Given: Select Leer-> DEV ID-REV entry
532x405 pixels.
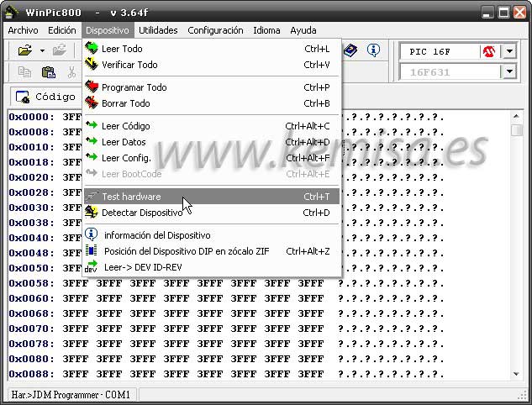Looking at the screenshot, I should click(212, 267).
